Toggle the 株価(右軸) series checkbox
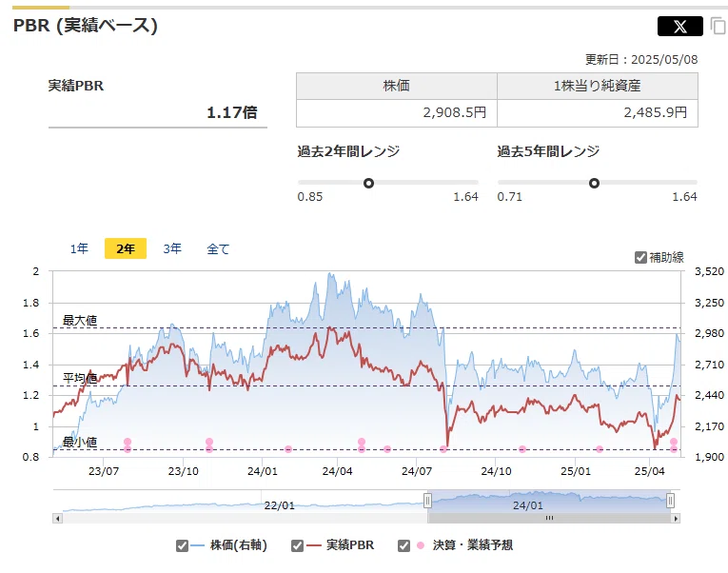Screen dimensions: 728x573 point(182,545)
